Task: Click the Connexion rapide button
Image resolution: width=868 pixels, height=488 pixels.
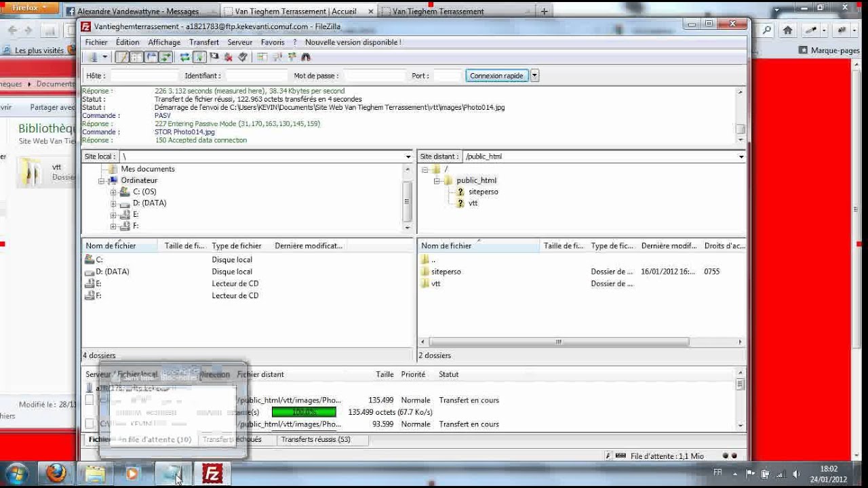Action: [496, 76]
